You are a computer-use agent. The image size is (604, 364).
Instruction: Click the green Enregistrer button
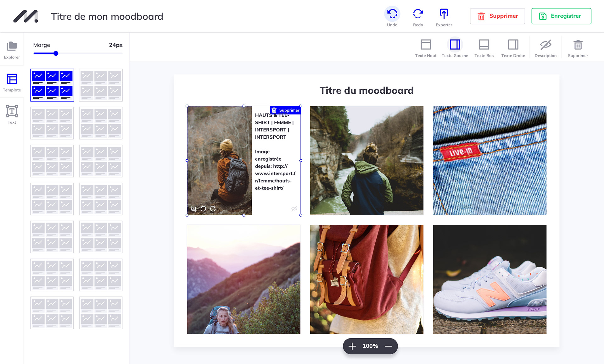pos(561,16)
